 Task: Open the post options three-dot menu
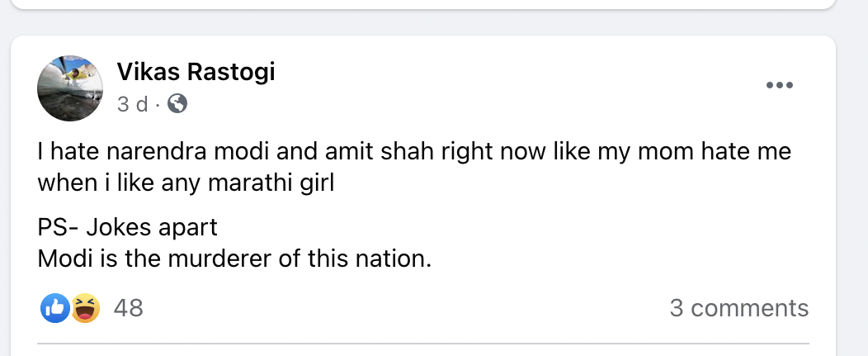(779, 85)
